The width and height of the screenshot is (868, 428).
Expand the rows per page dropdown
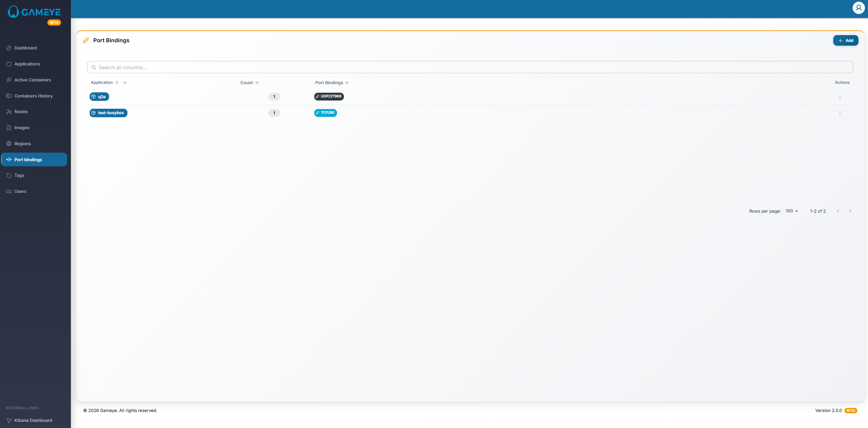coord(792,211)
